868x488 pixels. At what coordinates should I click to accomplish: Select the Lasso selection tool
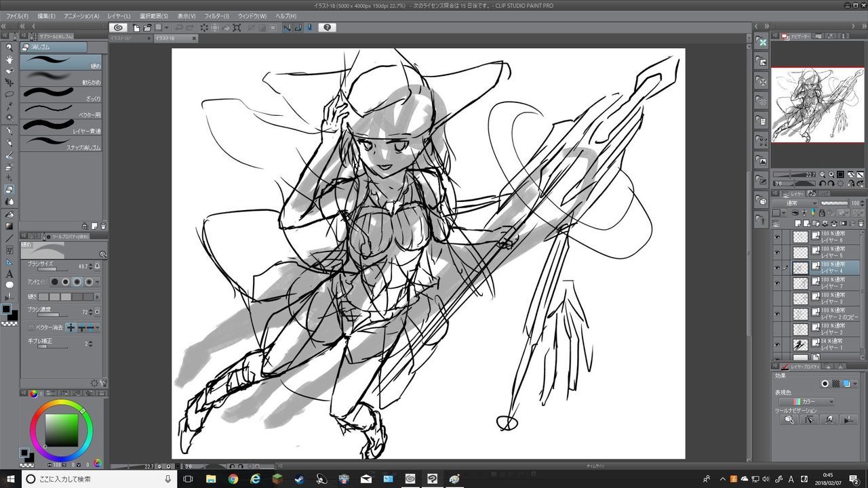pyautogui.click(x=9, y=94)
